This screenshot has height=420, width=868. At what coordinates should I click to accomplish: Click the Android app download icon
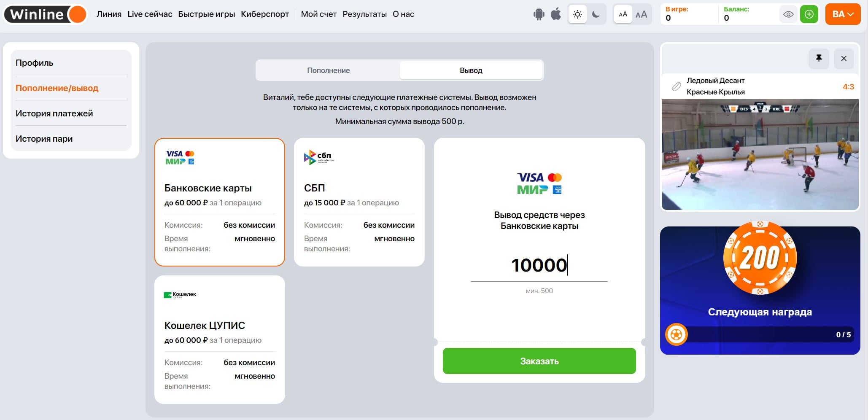pos(539,14)
